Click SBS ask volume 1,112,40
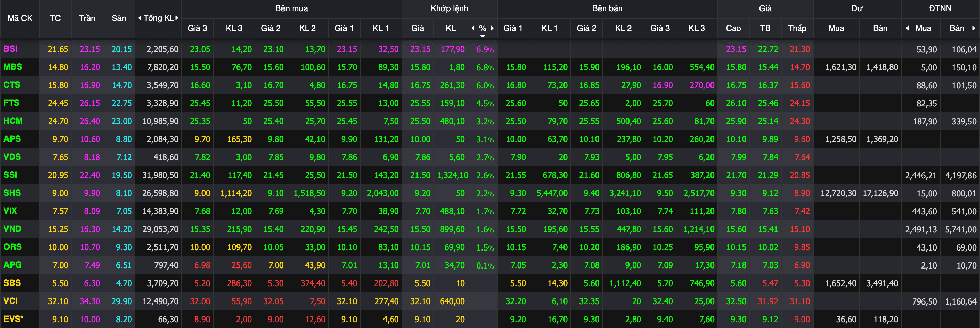This screenshot has height=328, width=980. 625,283
